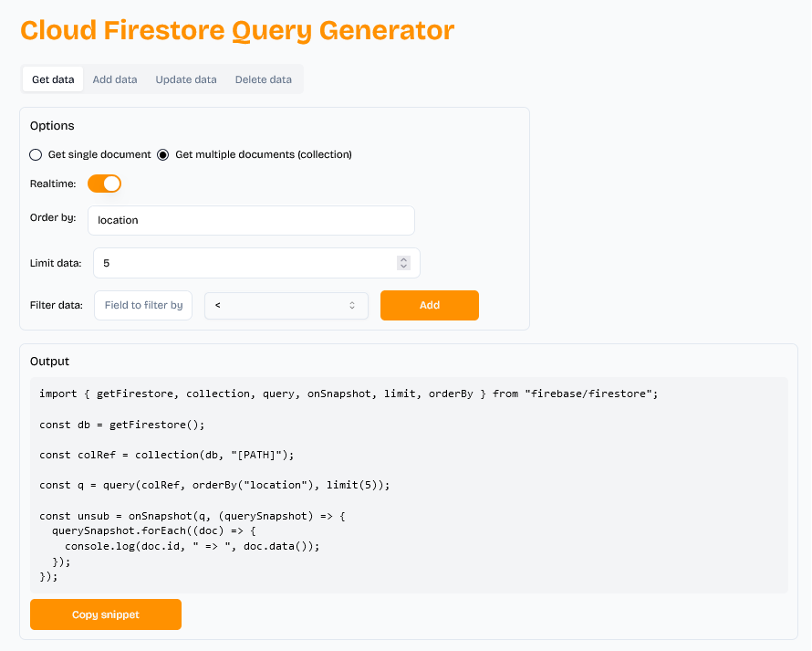812x651 pixels.
Task: Click the Cloud Firestore Query Generator title
Action: click(x=237, y=30)
